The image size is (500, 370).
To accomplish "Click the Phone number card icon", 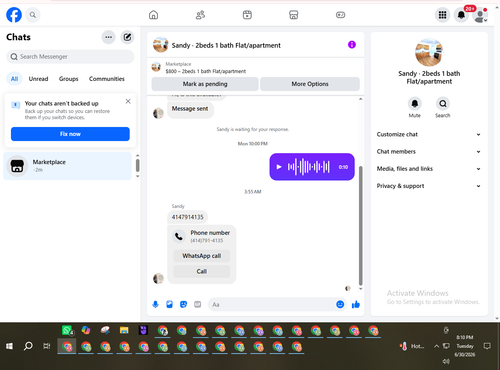I will point(179,236).
